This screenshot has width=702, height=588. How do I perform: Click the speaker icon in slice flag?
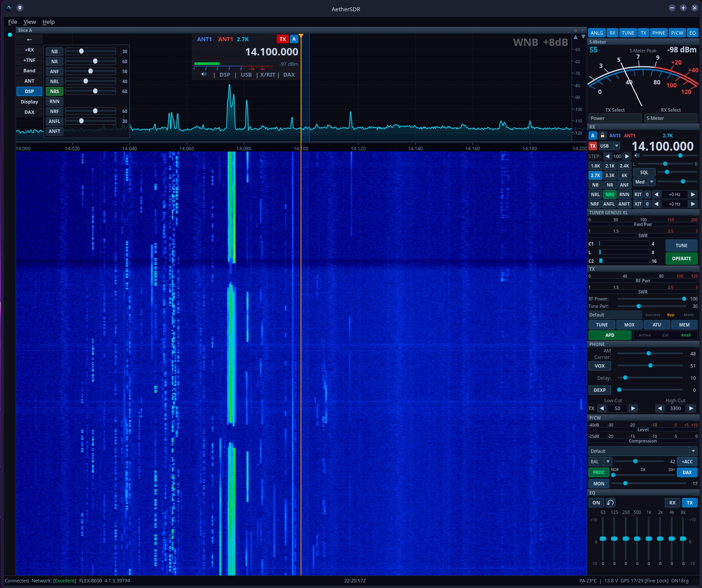coord(204,74)
